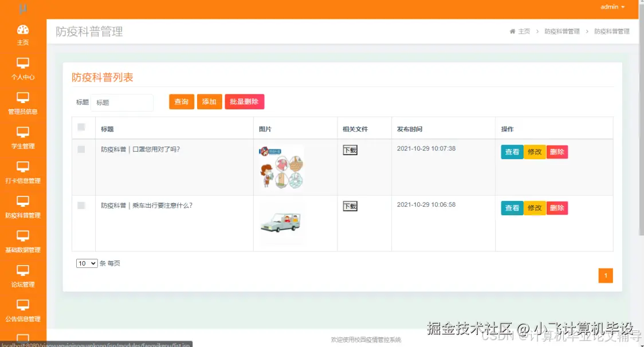Click the 标题 search input field
The height and width of the screenshot is (347, 644).
122,102
